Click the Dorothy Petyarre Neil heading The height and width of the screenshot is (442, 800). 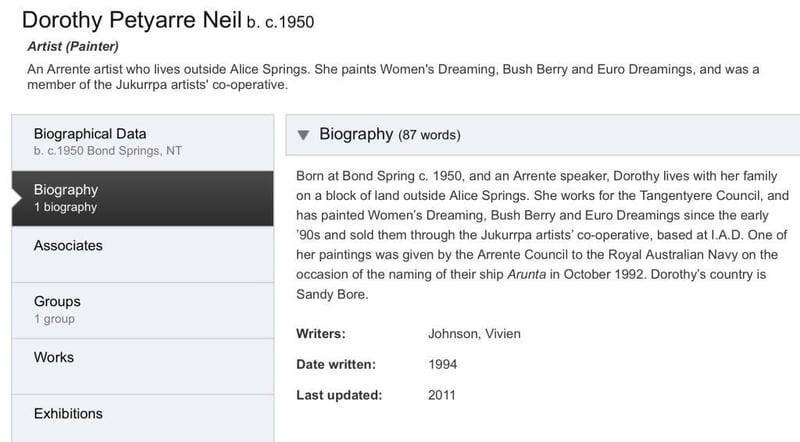(132, 21)
